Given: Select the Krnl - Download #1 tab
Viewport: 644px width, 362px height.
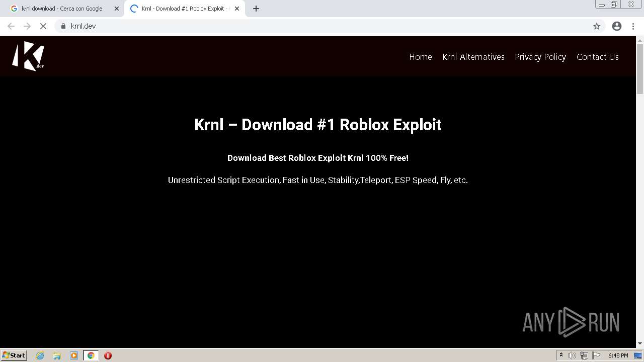Looking at the screenshot, I should [x=185, y=9].
